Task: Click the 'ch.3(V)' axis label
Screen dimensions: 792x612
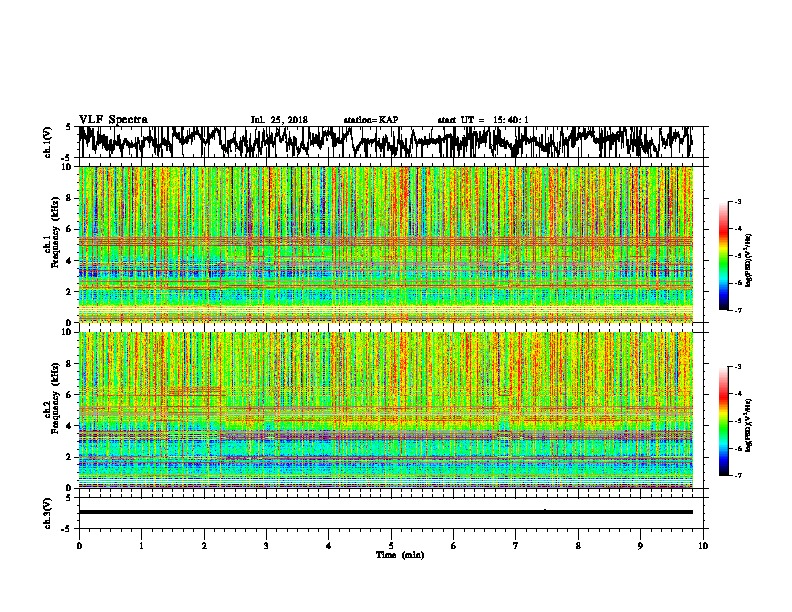Action: click(x=48, y=514)
